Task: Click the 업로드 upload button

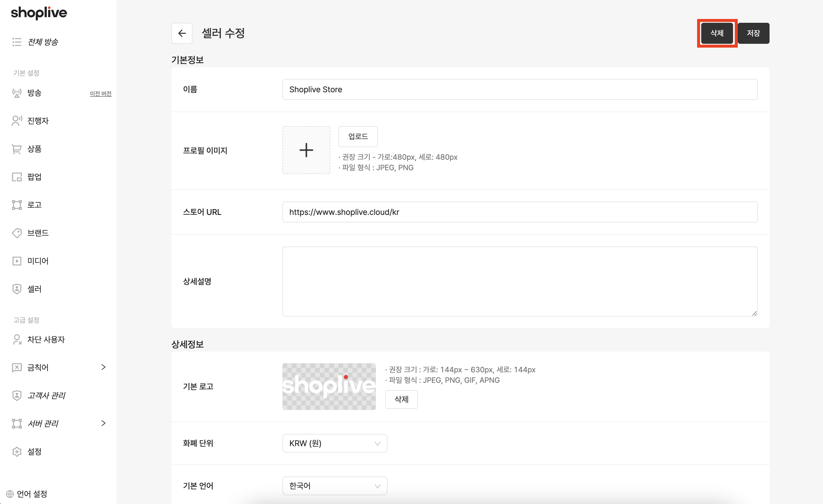Action: point(358,136)
